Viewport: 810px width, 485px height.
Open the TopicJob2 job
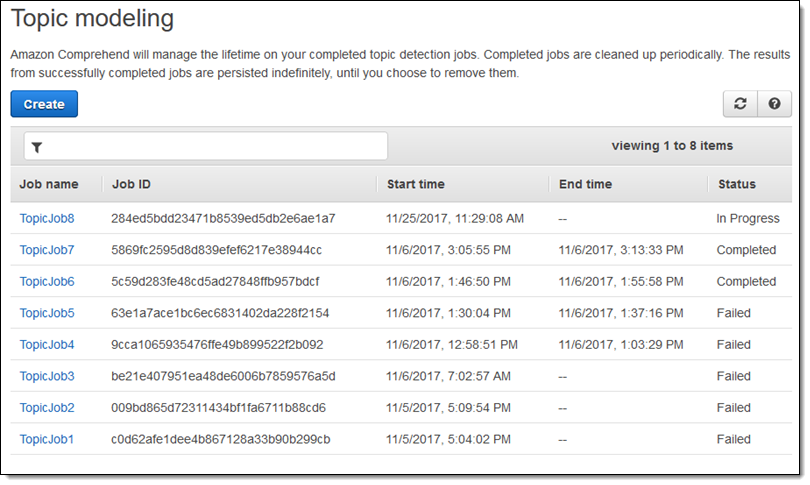(x=47, y=408)
